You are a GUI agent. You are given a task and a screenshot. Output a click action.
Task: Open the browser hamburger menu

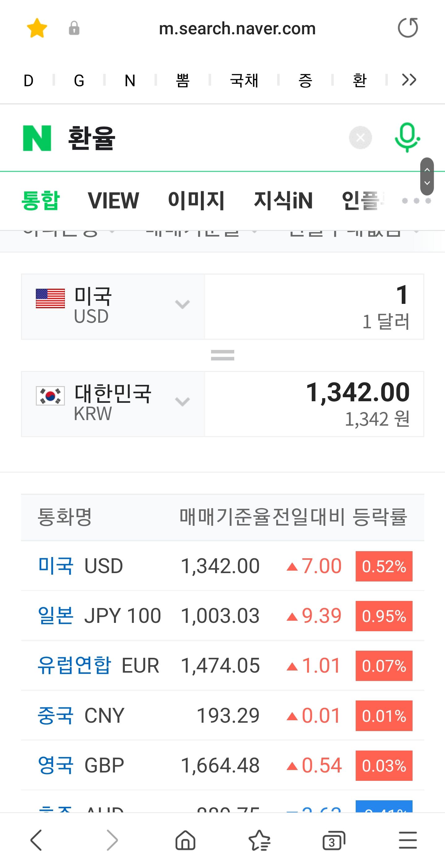[x=408, y=840]
